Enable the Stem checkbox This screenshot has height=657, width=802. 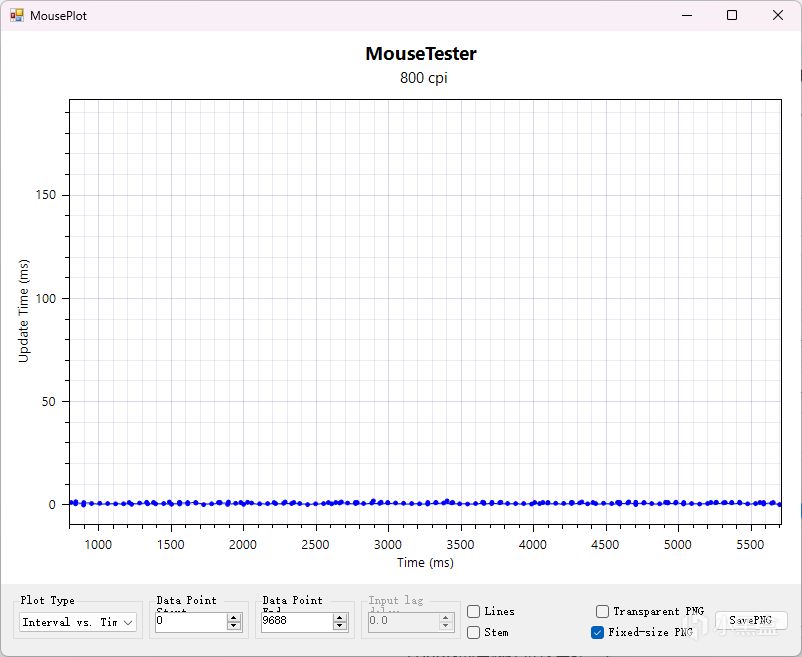pyautogui.click(x=474, y=632)
